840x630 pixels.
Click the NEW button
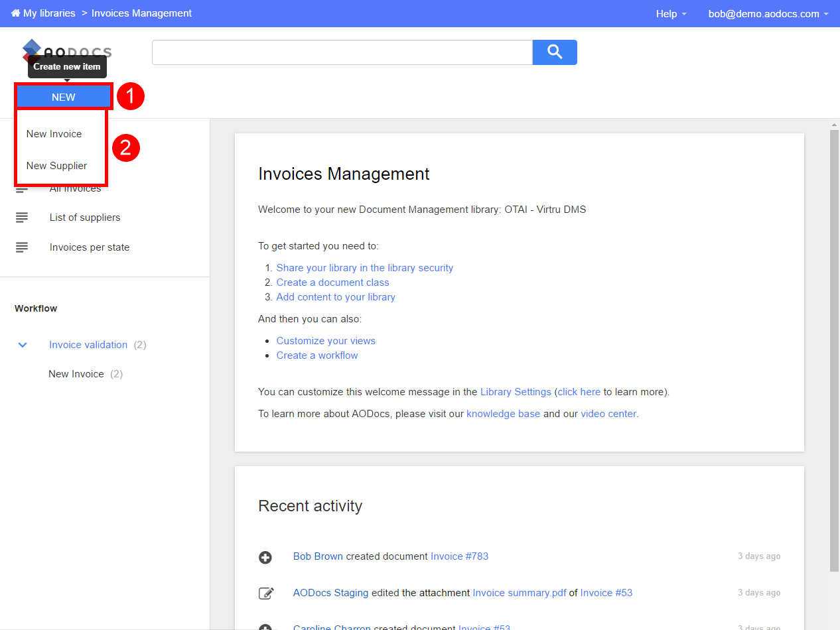[64, 97]
